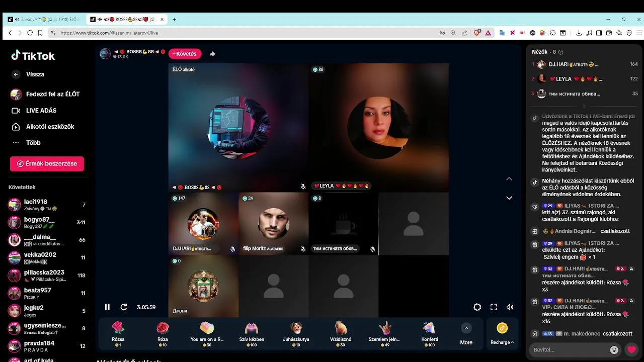644x362 pixels.
Task: Toggle the browser sidebar panel icon
Action: 599,33
